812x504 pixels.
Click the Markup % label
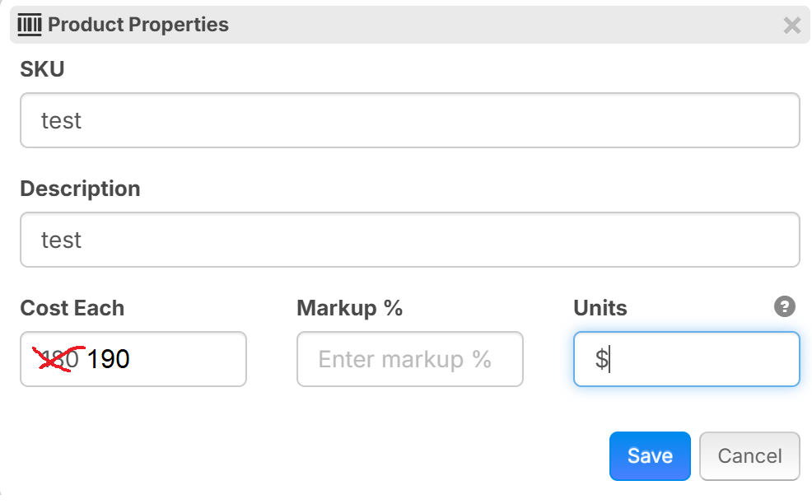tap(349, 308)
